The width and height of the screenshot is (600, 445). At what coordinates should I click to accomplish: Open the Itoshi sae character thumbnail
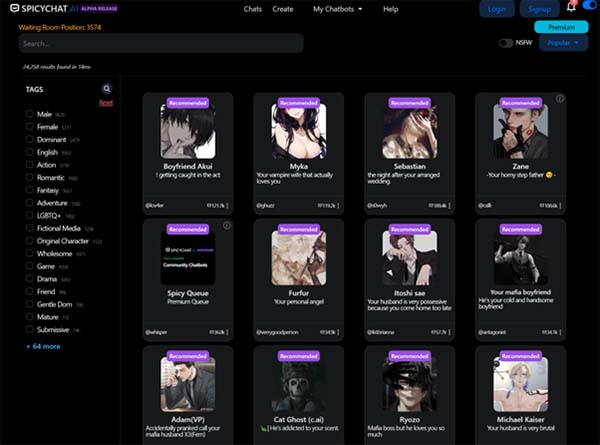pyautogui.click(x=410, y=258)
